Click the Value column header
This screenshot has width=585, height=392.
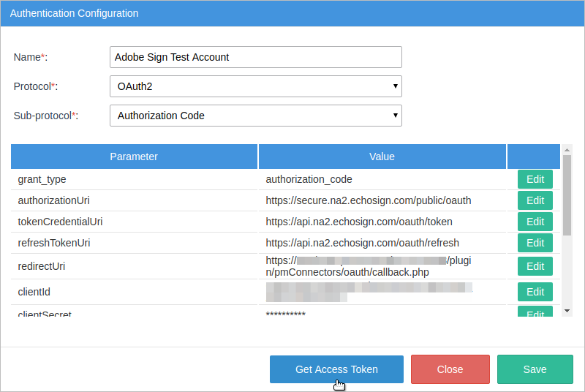(382, 157)
